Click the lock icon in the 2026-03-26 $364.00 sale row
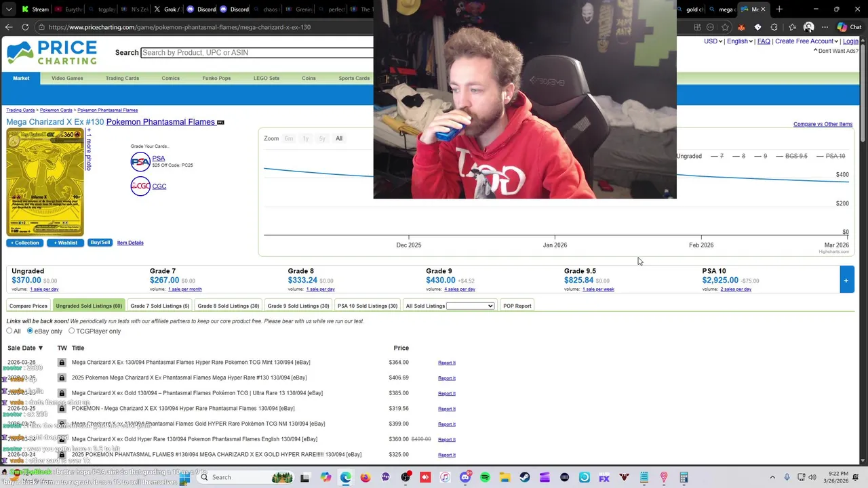This screenshot has height=488, width=868. pyautogui.click(x=62, y=363)
